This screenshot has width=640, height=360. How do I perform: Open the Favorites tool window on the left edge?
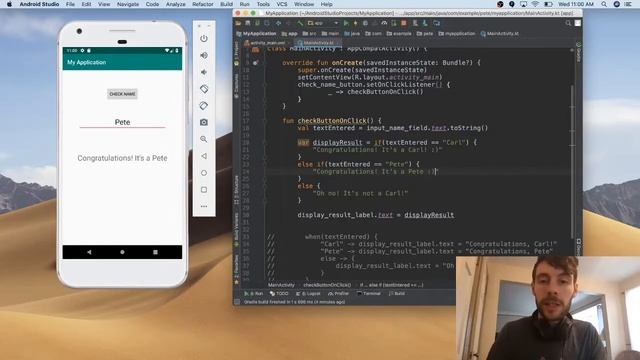(236, 269)
